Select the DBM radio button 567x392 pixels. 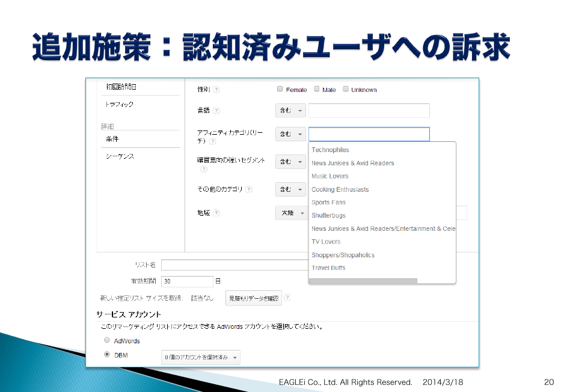pyautogui.click(x=107, y=354)
